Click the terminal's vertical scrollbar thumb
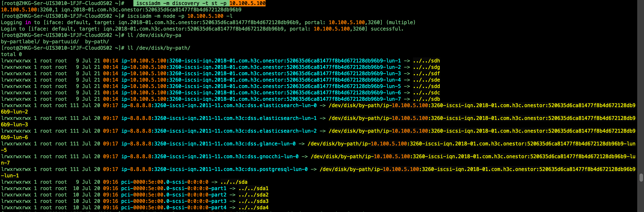 [641, 177]
